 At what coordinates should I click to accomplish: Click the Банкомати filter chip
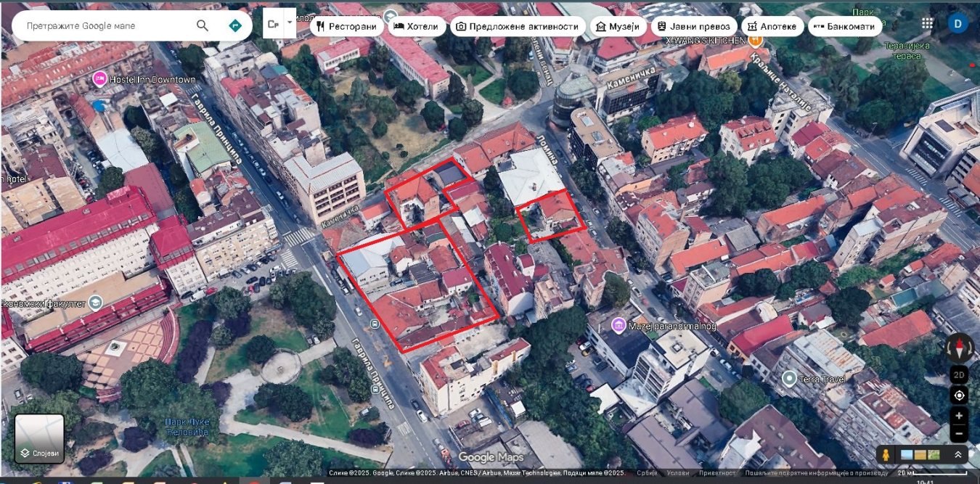[x=845, y=27]
